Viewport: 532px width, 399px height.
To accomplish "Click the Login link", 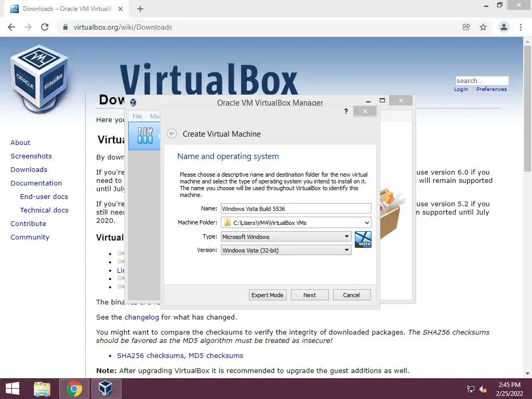I will [x=461, y=89].
